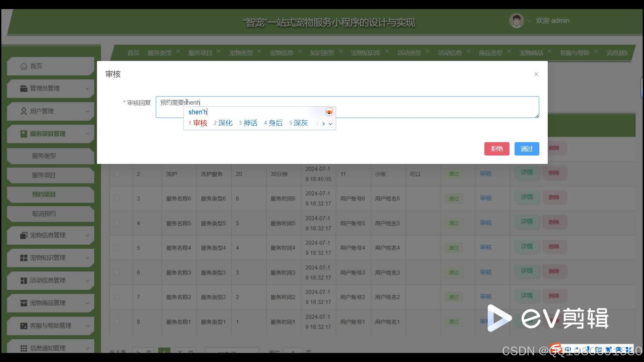
Task: Click the home icon in the sidebar
Action: pyautogui.click(x=23, y=66)
